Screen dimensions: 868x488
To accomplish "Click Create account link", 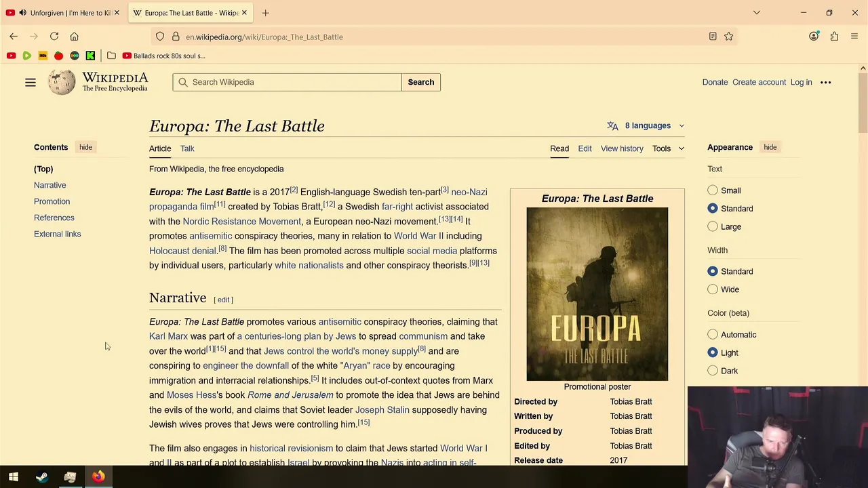I will pyautogui.click(x=759, y=82).
